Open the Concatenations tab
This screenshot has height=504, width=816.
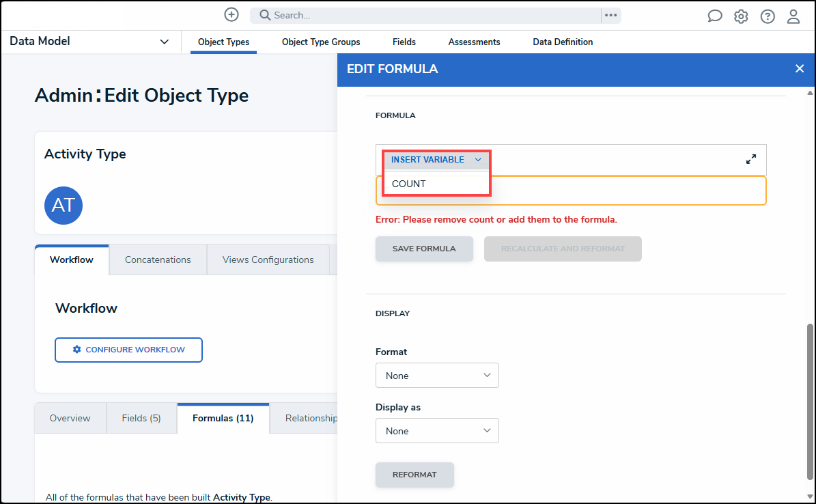pos(158,260)
